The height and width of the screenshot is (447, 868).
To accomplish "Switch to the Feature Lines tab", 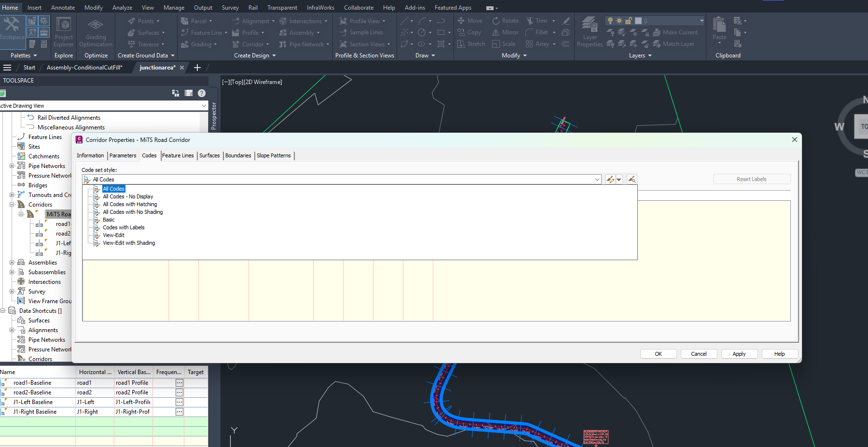I will point(178,155).
